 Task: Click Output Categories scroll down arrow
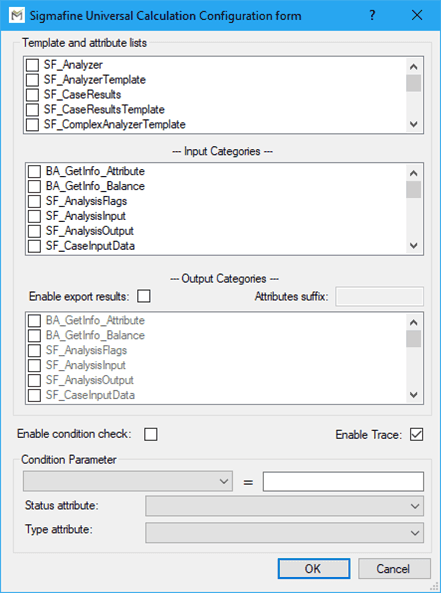click(413, 395)
